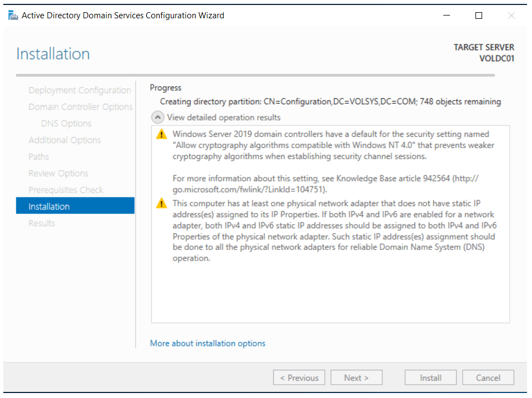This screenshot has height=398, width=532.
Task: Open the More about installation options link
Action: (x=207, y=344)
